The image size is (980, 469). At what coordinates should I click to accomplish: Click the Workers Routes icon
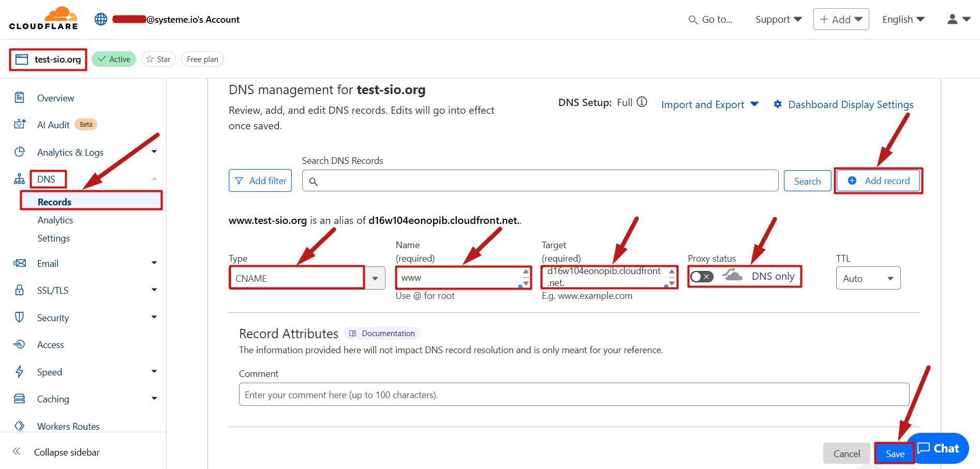click(x=20, y=426)
